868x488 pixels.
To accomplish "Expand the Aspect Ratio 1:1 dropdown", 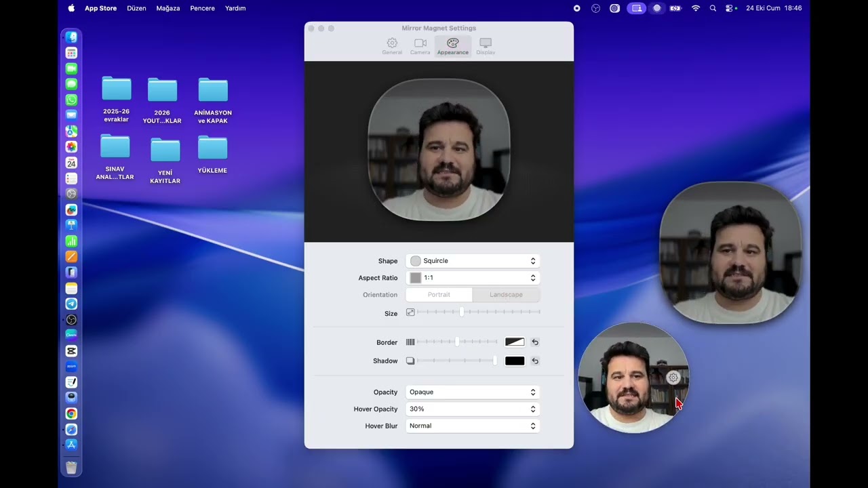I will 473,278.
